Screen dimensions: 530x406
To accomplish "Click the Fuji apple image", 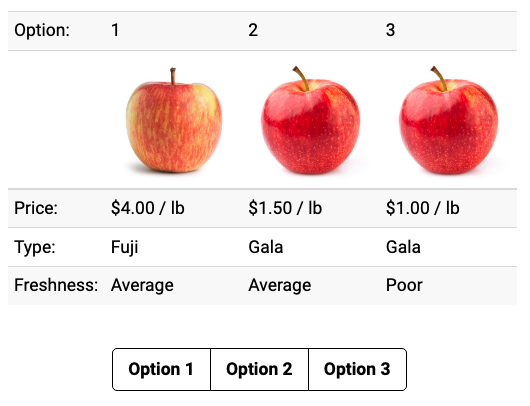I will (x=174, y=120).
